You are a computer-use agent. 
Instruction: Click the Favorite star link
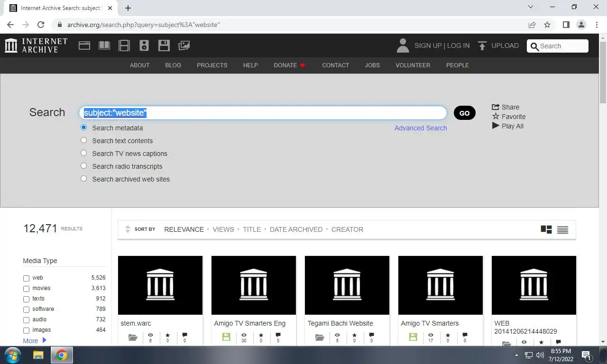click(509, 117)
